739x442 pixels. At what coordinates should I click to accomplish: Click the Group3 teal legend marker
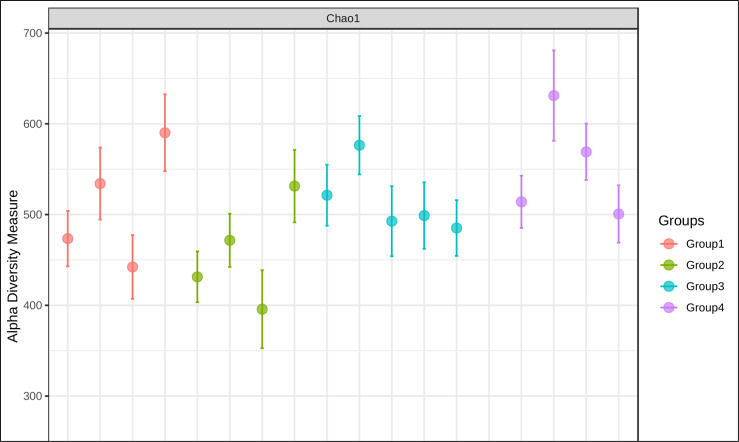tap(669, 286)
